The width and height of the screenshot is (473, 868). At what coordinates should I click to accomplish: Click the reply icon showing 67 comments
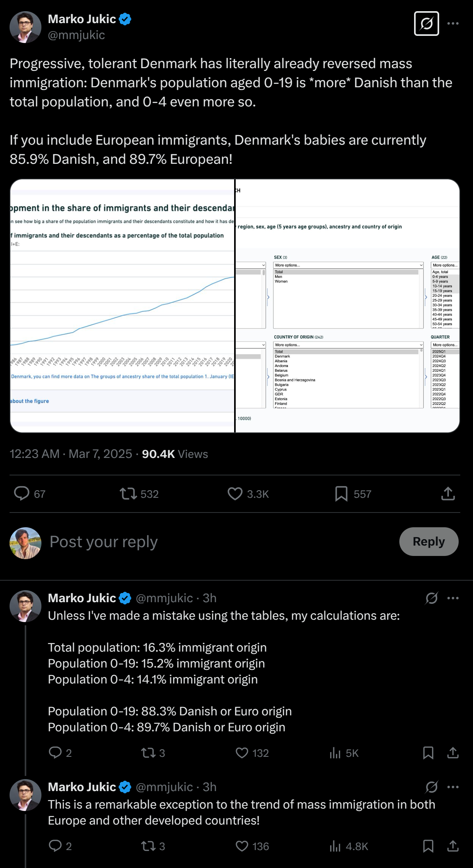pos(22,493)
